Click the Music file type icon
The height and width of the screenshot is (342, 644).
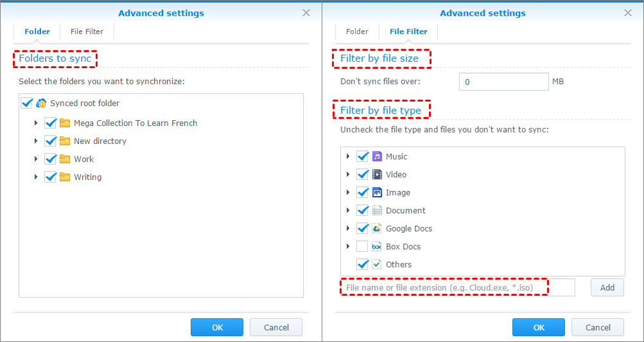click(x=378, y=156)
